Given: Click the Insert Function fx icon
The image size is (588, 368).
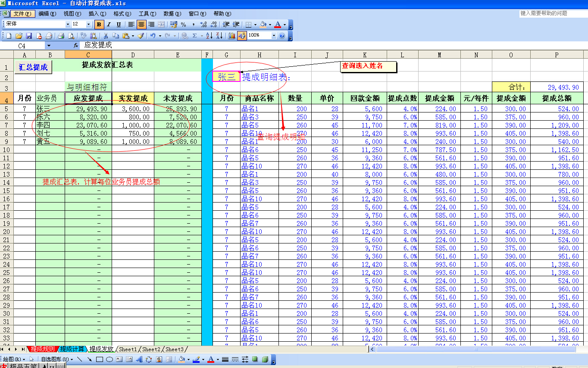Looking at the screenshot, I should point(76,45).
